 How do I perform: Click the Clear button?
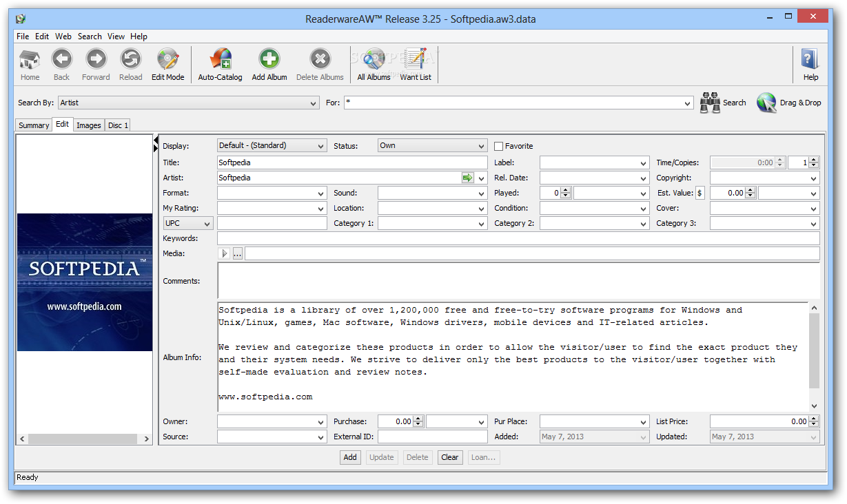(x=450, y=457)
